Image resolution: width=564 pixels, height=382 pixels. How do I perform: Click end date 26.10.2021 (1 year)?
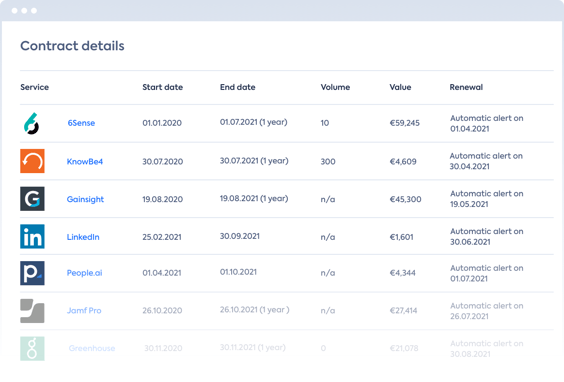tap(255, 310)
